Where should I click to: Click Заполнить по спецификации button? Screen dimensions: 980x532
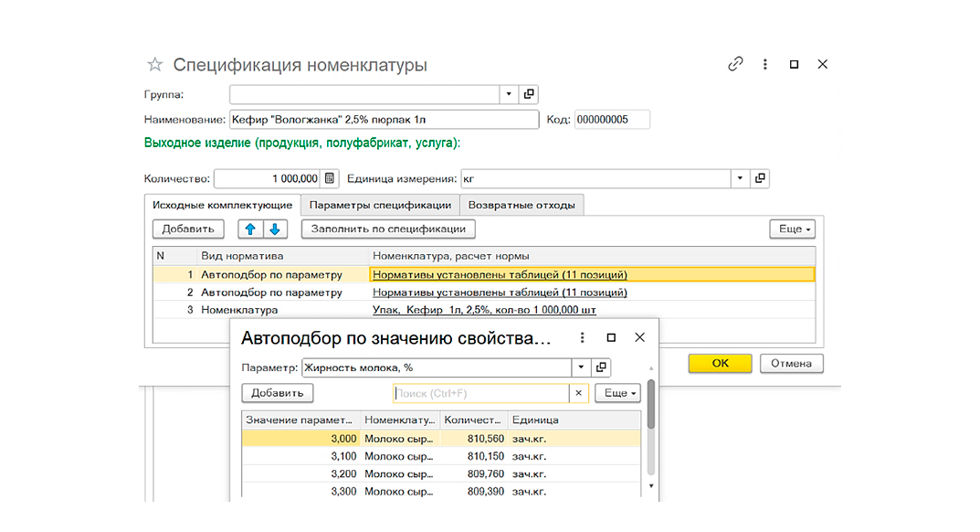(x=388, y=229)
